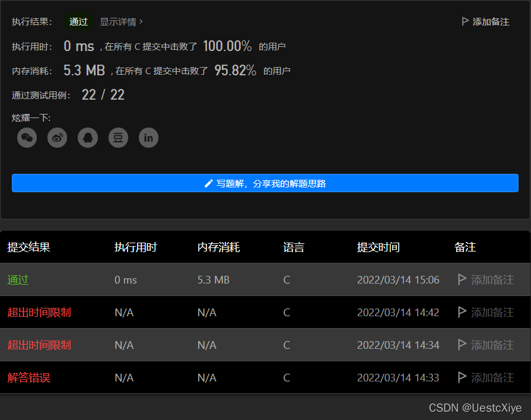The height and width of the screenshot is (420, 531).
Task: Click the 通过 result badge
Action: coord(78,22)
